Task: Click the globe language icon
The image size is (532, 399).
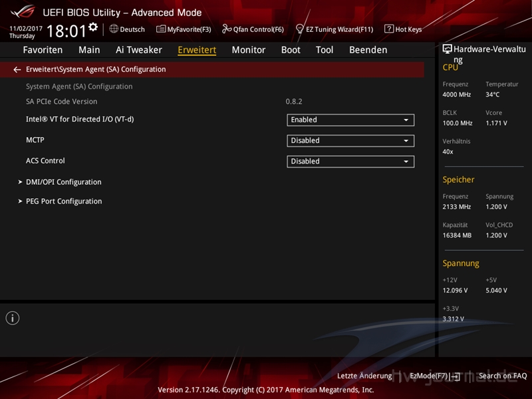Action: pos(114,29)
